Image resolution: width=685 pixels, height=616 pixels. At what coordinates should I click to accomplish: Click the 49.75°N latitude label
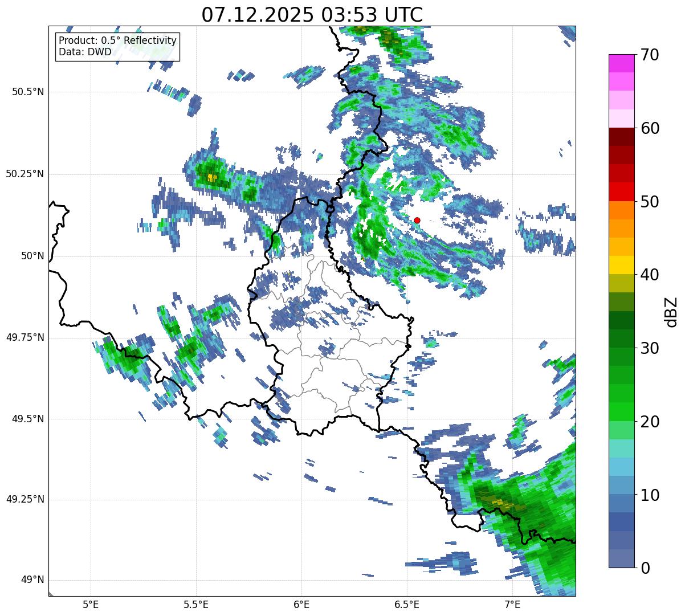[x=25, y=337]
